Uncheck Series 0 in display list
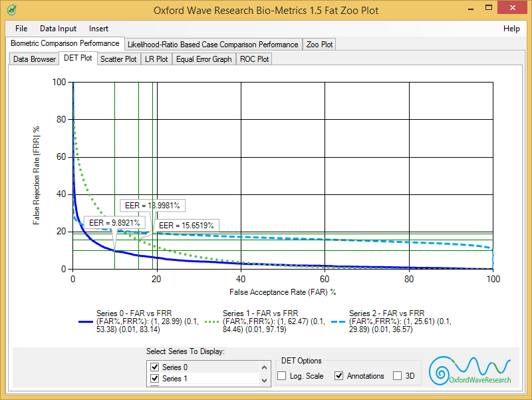 pos(155,367)
